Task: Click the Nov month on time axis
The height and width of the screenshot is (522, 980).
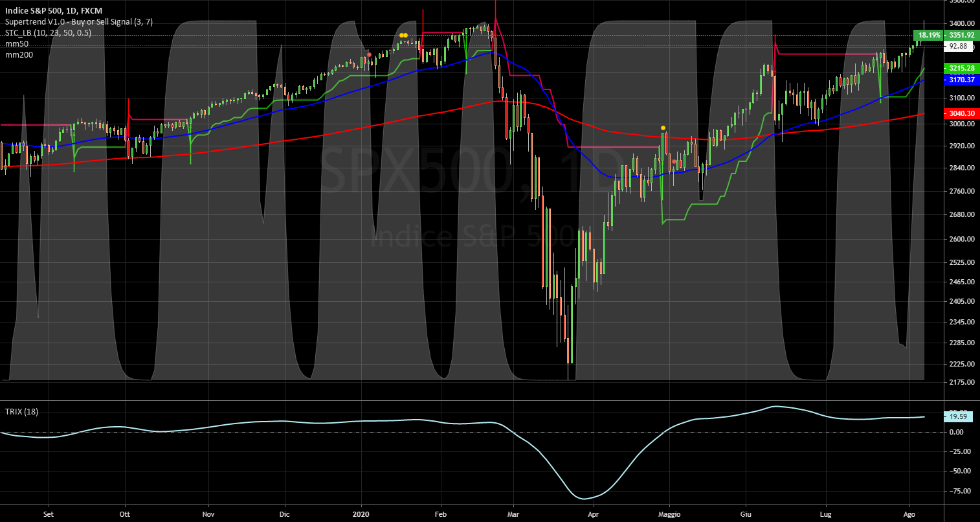Action: pos(208,515)
